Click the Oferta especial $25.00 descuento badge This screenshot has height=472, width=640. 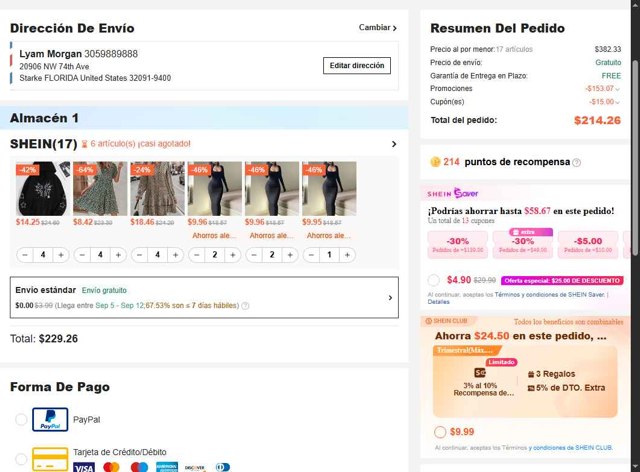click(x=562, y=281)
